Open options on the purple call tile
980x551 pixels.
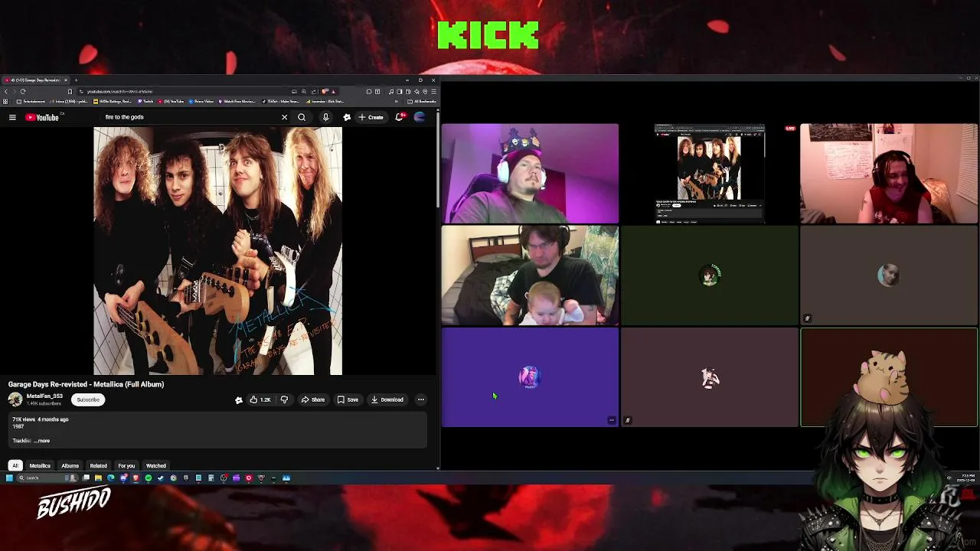(611, 420)
